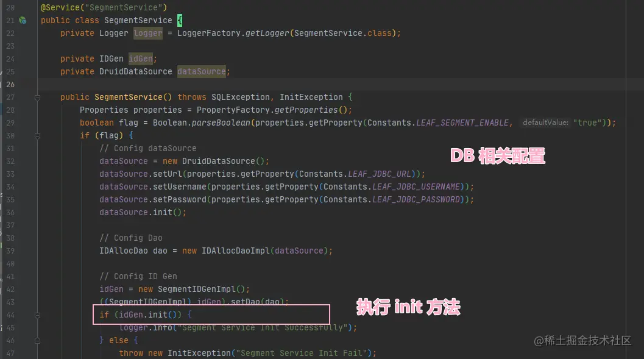Click the constant LEAF_JDBC_URL
This screenshot has height=359, width=644.
(x=380, y=174)
